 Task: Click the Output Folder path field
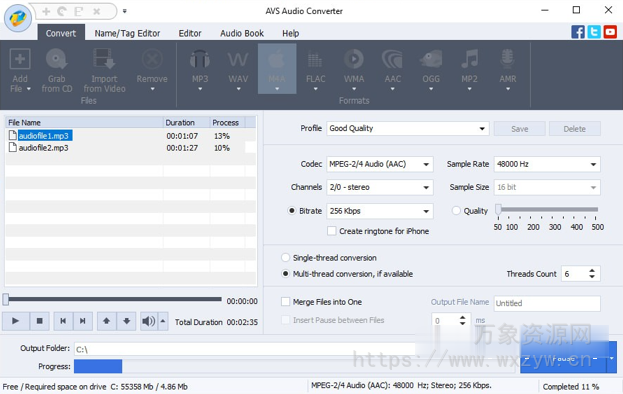tap(294, 349)
